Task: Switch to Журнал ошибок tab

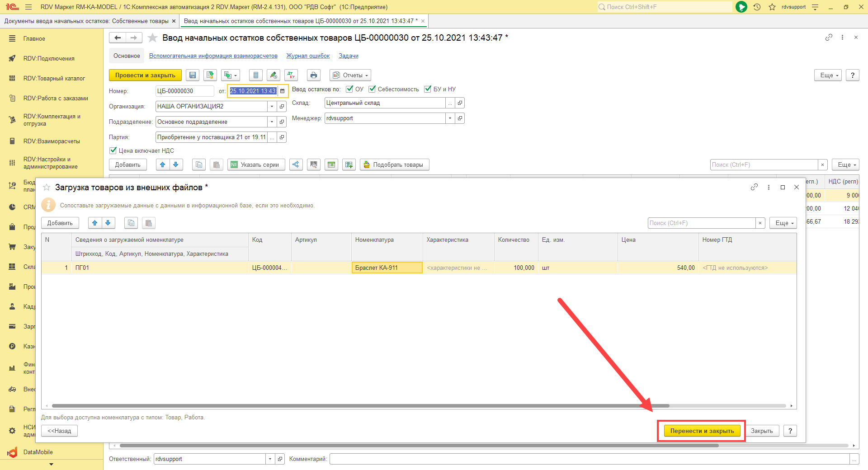Action: (308, 56)
